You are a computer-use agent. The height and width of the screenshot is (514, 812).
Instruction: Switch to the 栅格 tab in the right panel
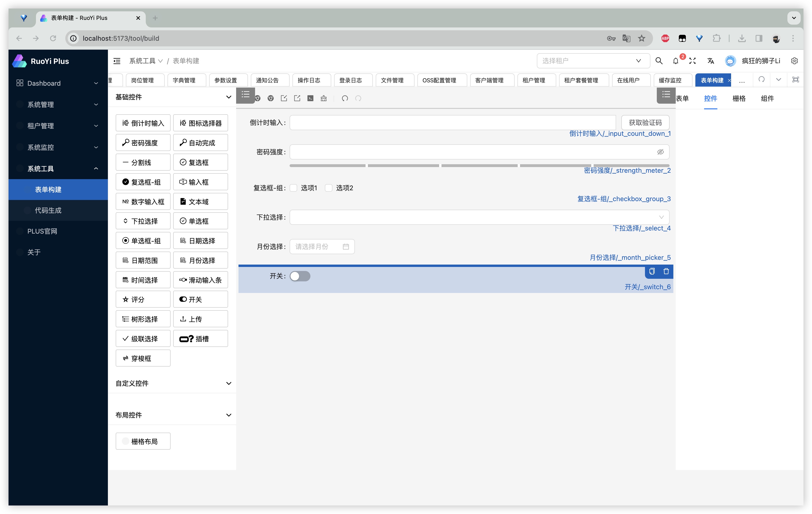coord(739,98)
